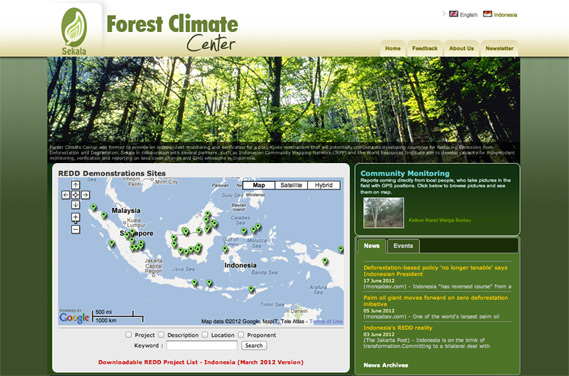Open the Feedback navigation tab
569x376 pixels.
[425, 48]
